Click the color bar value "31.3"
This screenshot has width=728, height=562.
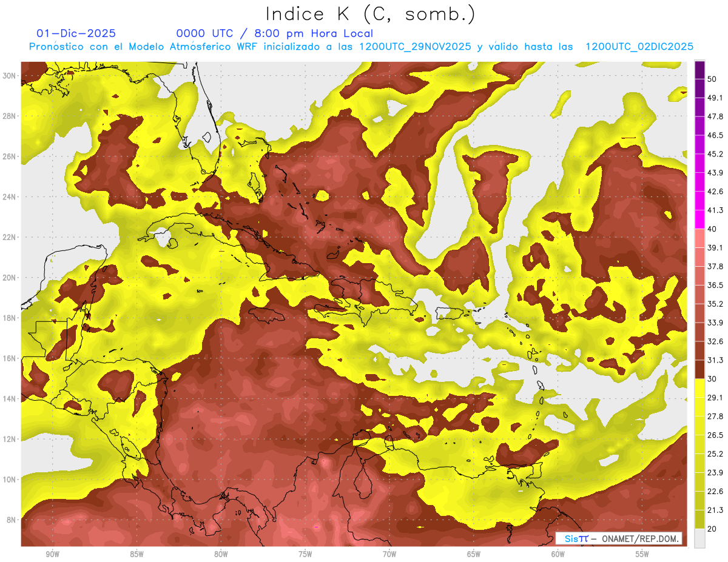[x=715, y=361]
